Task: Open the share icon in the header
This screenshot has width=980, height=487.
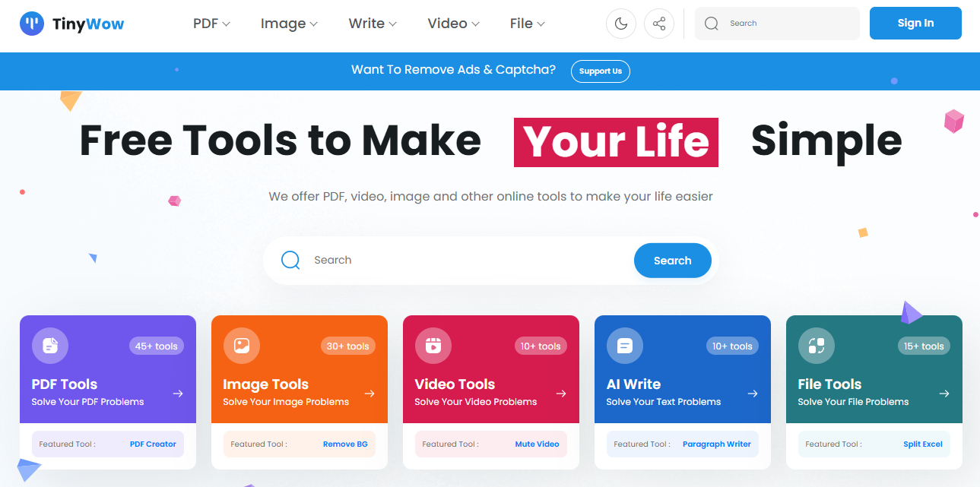Action: [659, 24]
